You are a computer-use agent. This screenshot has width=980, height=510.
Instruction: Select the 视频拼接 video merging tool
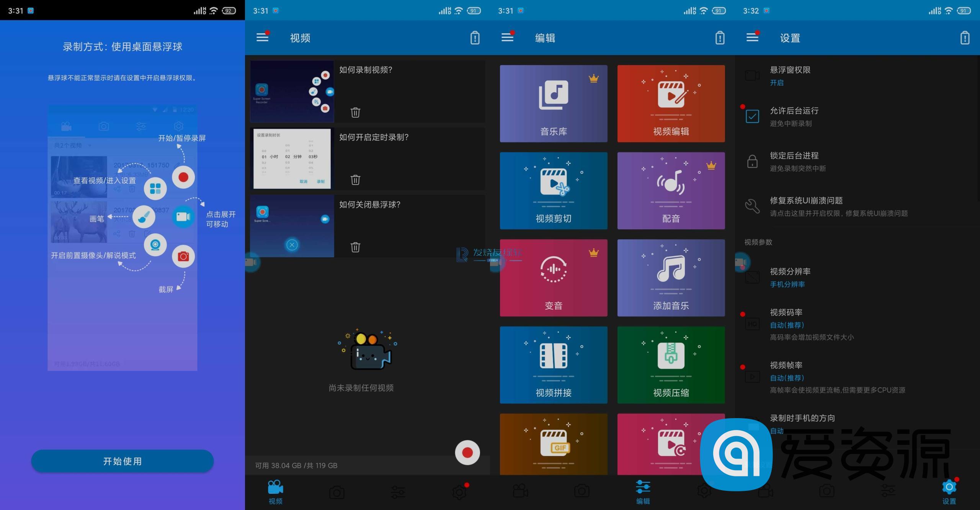coord(553,365)
